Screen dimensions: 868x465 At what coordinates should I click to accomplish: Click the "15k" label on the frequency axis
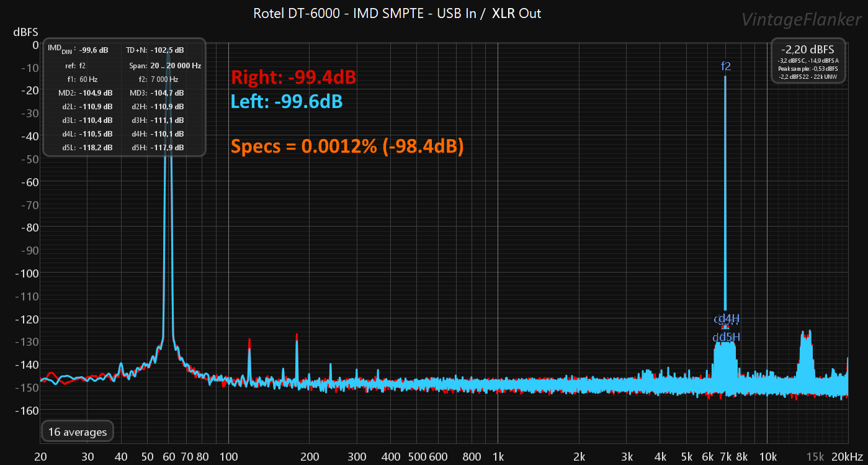815,457
